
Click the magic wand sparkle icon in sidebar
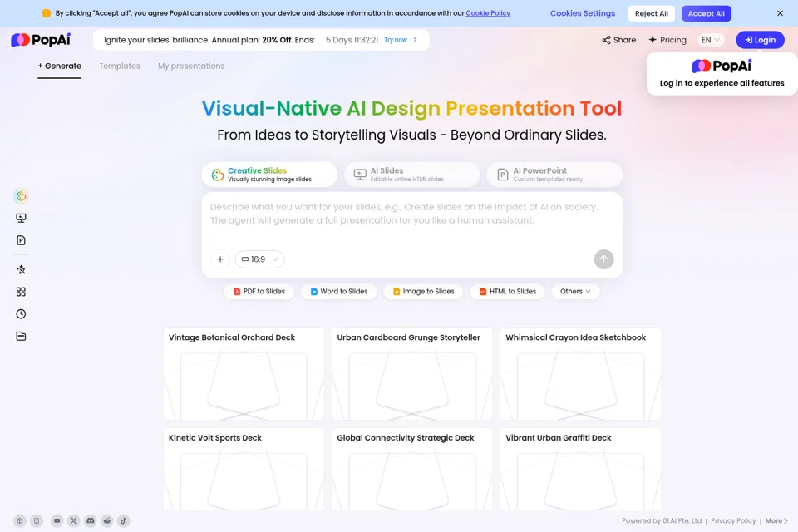coord(21,270)
